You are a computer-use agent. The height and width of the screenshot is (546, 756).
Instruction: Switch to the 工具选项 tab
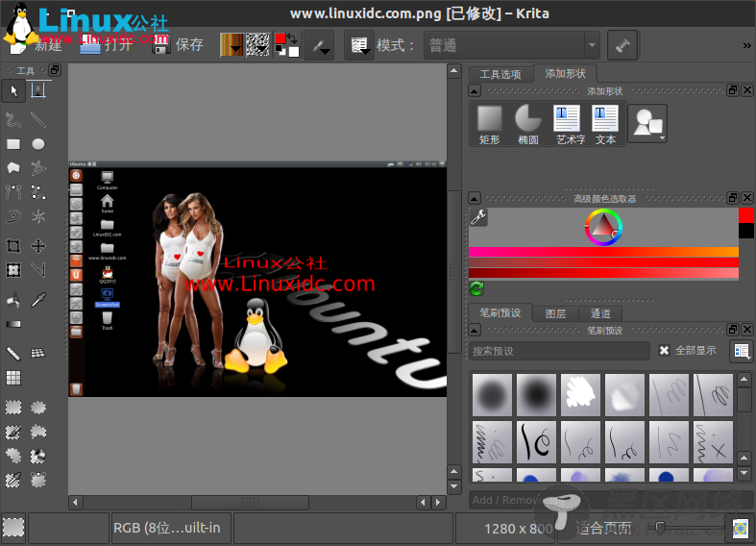coord(500,74)
